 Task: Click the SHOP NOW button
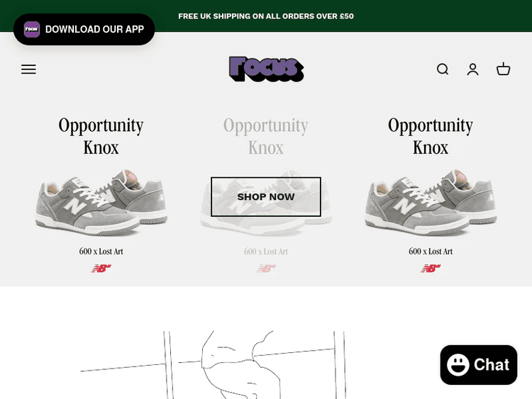(x=266, y=196)
